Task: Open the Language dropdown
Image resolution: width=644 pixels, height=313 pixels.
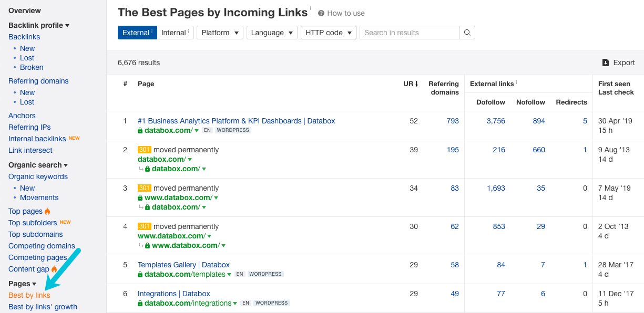Action: (x=272, y=33)
